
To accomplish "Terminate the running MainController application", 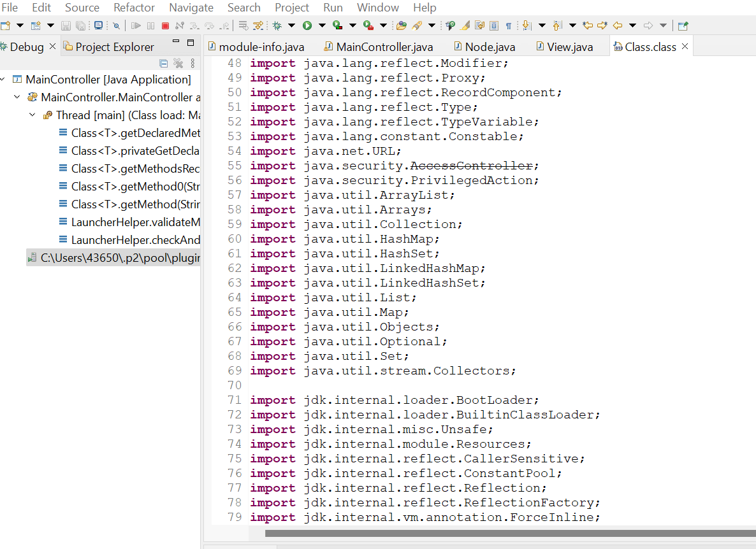I will pos(166,25).
